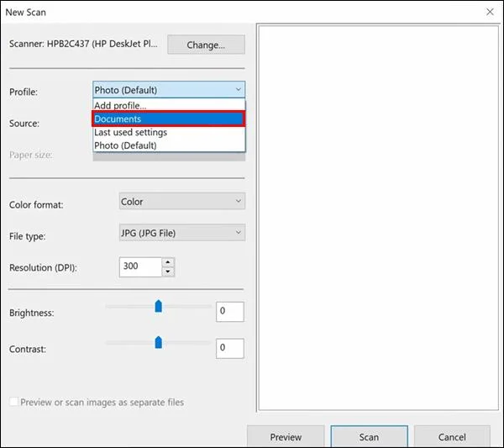
Task: Focus the Brightness value box
Action: [x=230, y=311]
